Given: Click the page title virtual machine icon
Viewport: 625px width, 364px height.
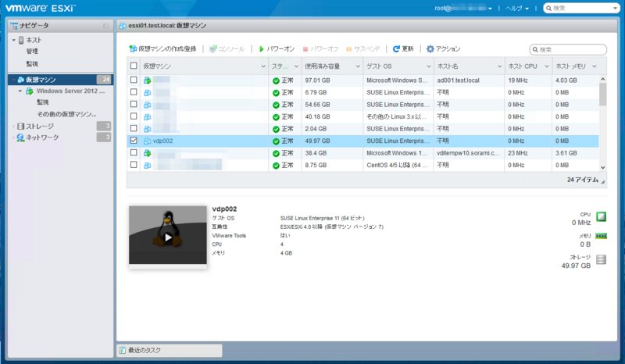Looking at the screenshot, I should coord(123,26).
